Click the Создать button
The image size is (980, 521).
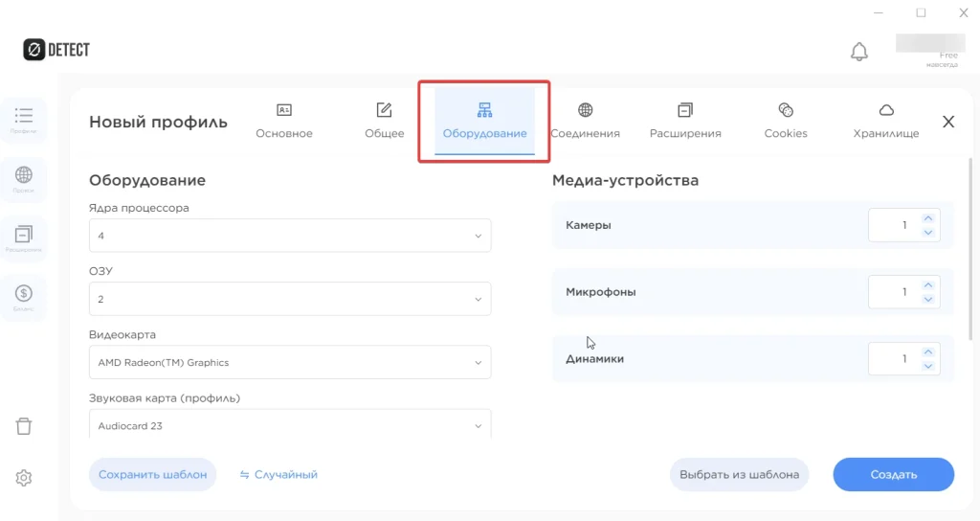(x=894, y=475)
